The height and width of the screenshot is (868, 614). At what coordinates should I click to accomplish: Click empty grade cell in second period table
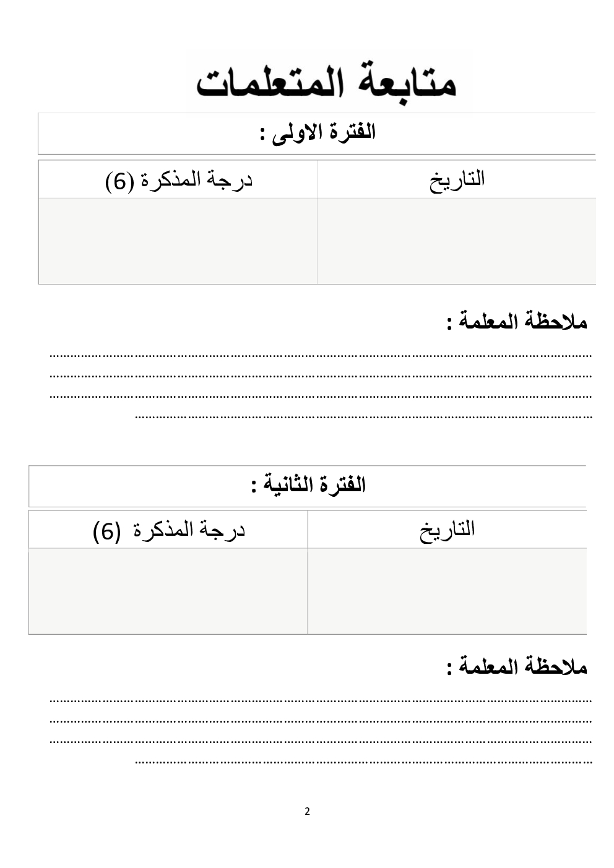coord(168,591)
